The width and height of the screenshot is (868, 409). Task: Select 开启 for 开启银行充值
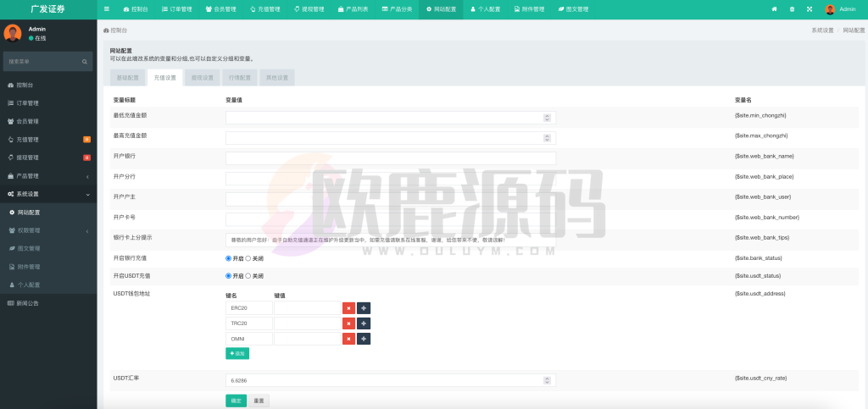pos(228,258)
